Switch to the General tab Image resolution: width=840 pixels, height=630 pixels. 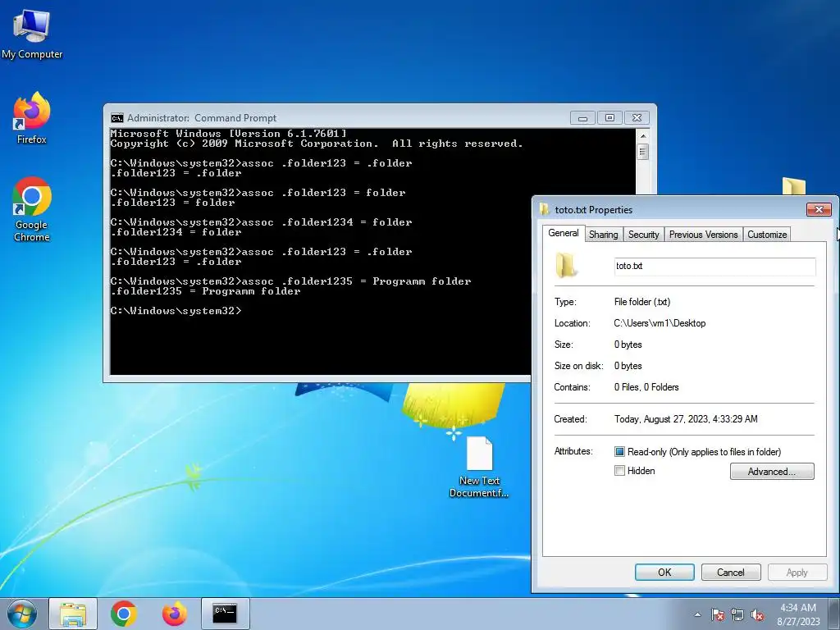563,233
